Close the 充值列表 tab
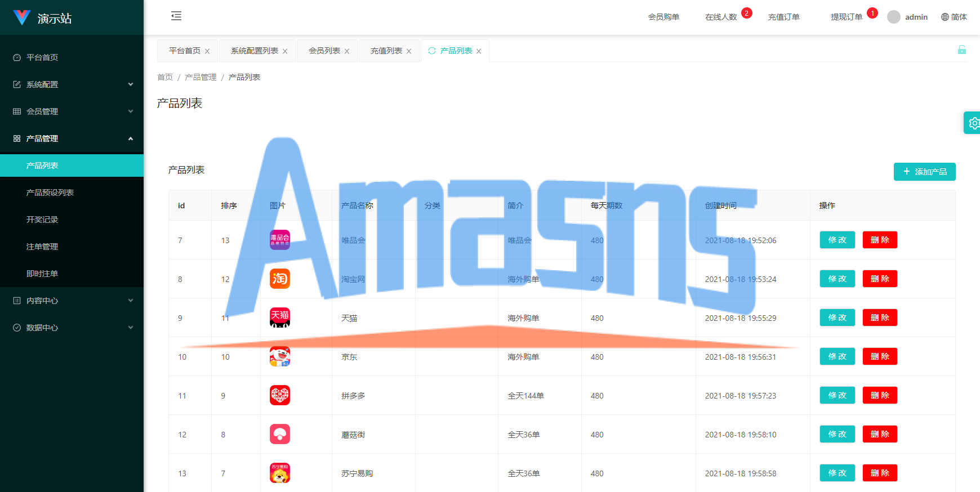980x492 pixels. pyautogui.click(x=409, y=51)
